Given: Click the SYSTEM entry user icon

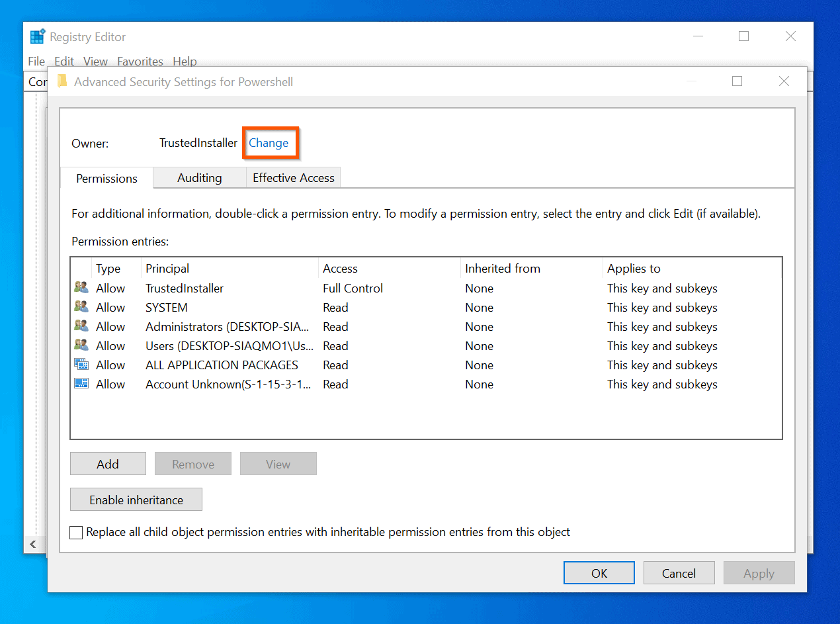Looking at the screenshot, I should [81, 307].
